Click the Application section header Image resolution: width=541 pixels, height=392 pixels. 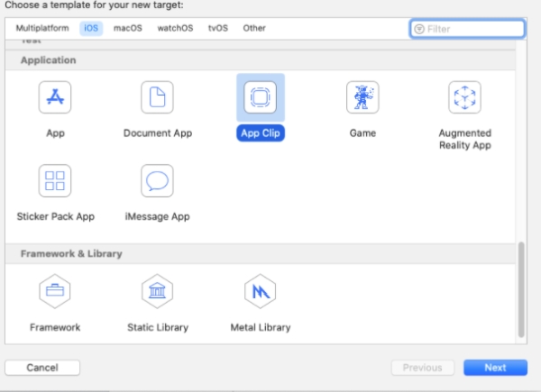pyautogui.click(x=261, y=60)
